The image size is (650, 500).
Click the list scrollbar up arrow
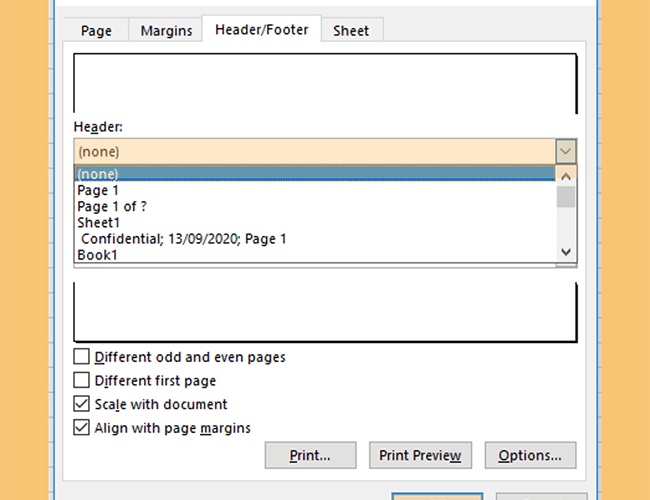pos(566,177)
